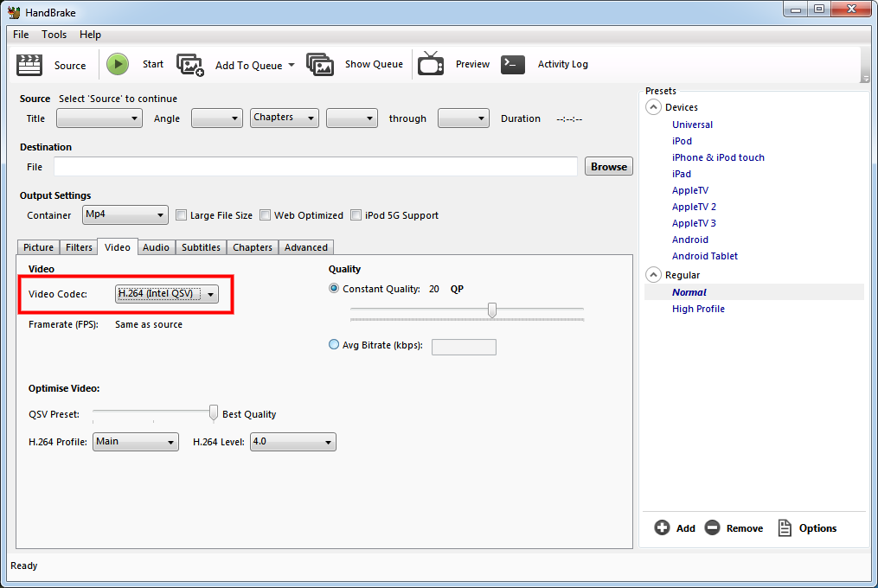Viewport: 878px width, 588px height.
Task: Select the iPad preset
Action: pyautogui.click(x=681, y=174)
